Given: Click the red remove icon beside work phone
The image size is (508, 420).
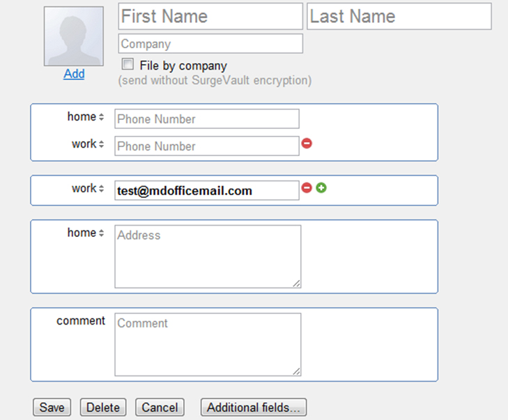Looking at the screenshot, I should tap(307, 143).
